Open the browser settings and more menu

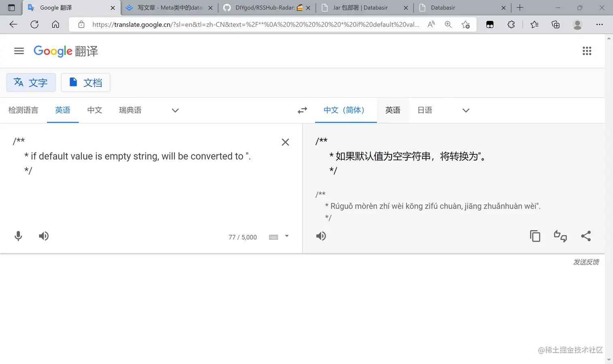[x=599, y=24]
